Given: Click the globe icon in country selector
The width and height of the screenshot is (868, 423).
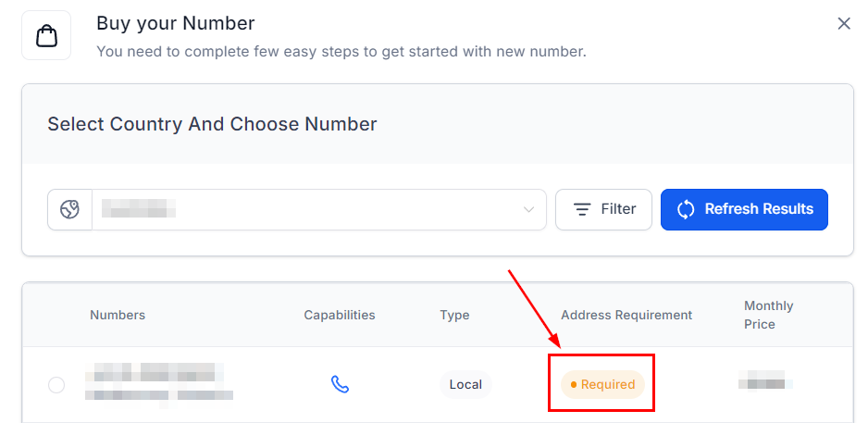Looking at the screenshot, I should coord(70,210).
